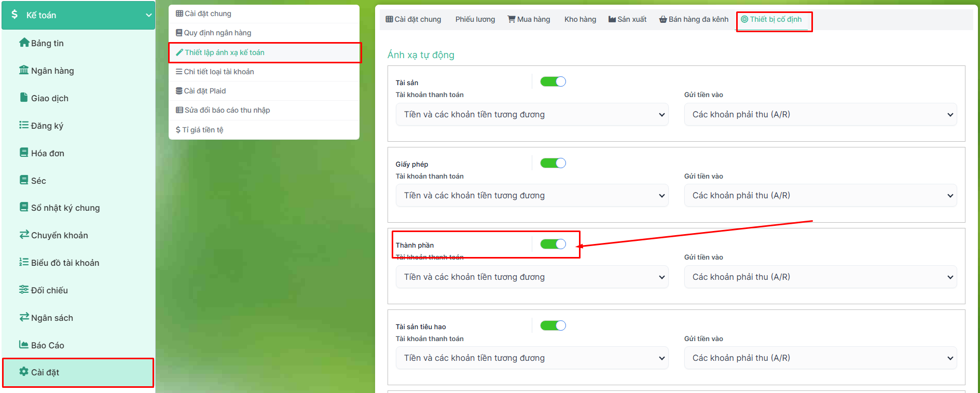This screenshot has width=980, height=393.
Task: Click the dollar icon beside Kế toán
Action: tap(15, 15)
